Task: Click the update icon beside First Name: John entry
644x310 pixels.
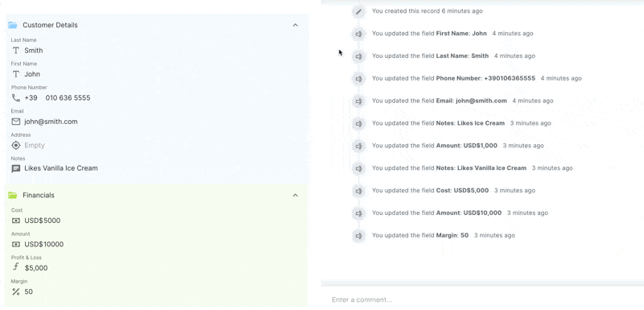Action: click(x=358, y=34)
